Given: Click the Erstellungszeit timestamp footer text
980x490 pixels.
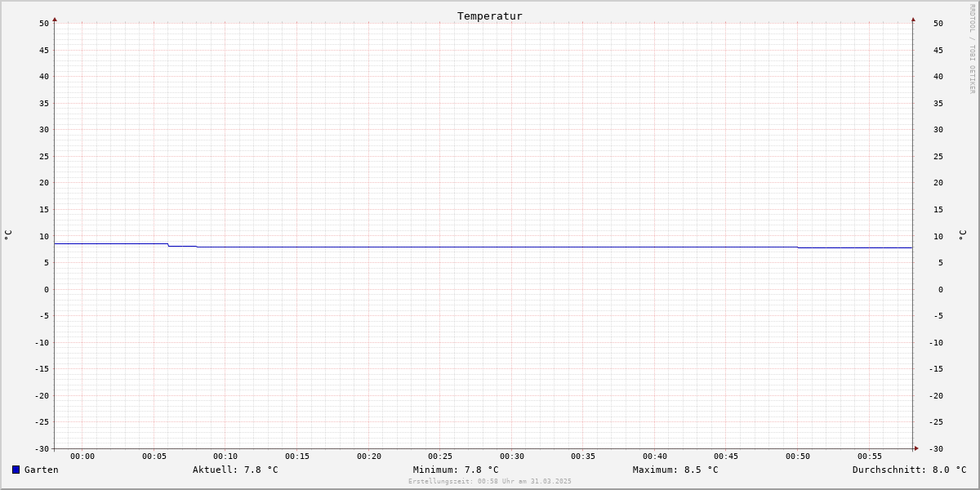Looking at the screenshot, I should tap(490, 481).
